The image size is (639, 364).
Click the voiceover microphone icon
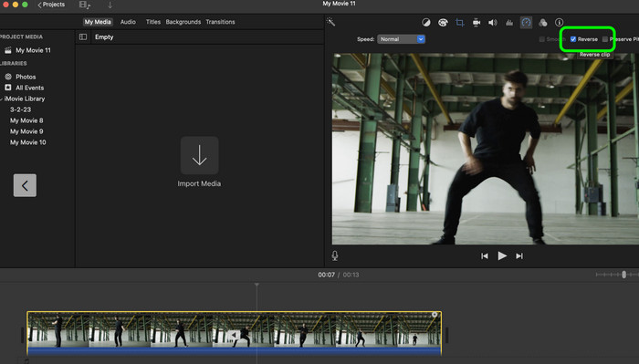pyautogui.click(x=335, y=255)
